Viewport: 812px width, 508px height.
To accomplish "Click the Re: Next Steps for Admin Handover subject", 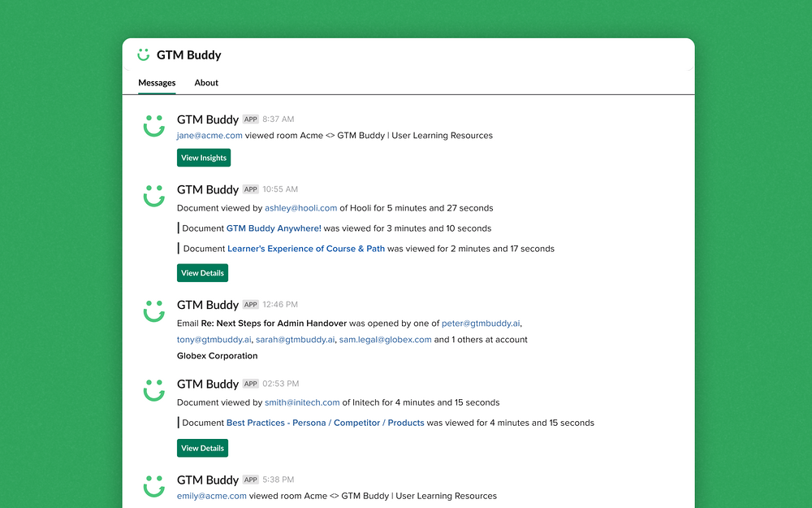I will (274, 323).
